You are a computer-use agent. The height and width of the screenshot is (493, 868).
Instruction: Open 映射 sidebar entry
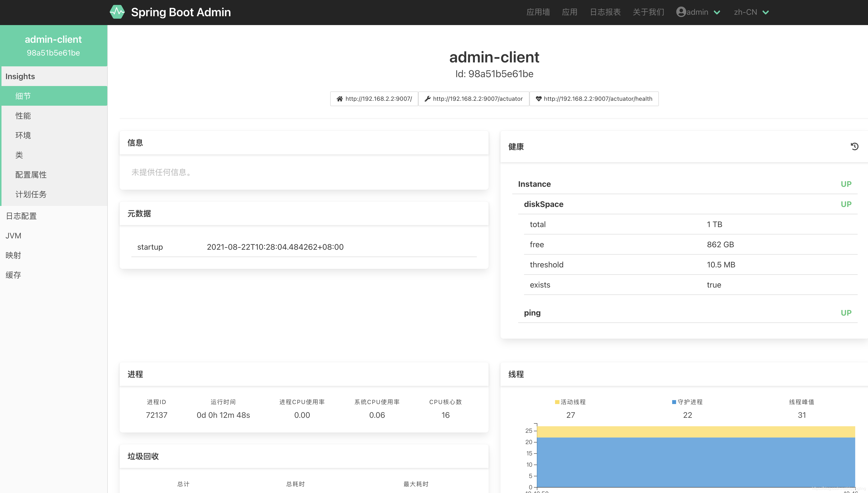(x=13, y=255)
